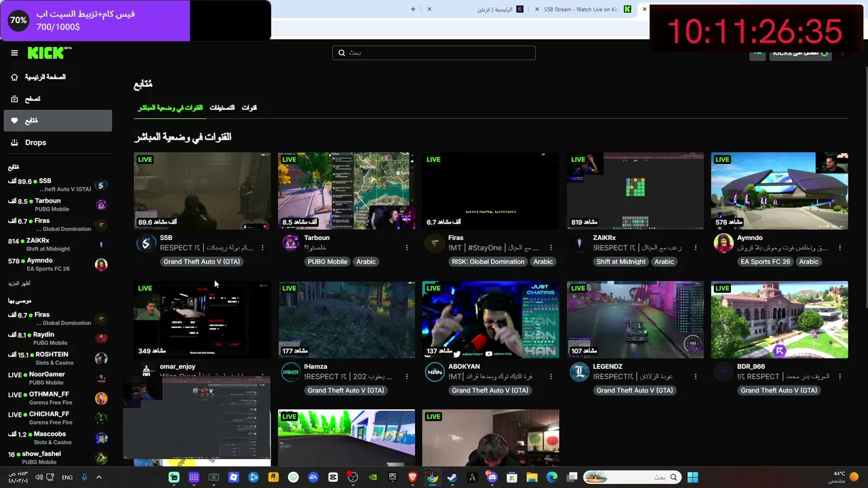Click PUBG Mobile tag under Tarboun

(x=328, y=262)
